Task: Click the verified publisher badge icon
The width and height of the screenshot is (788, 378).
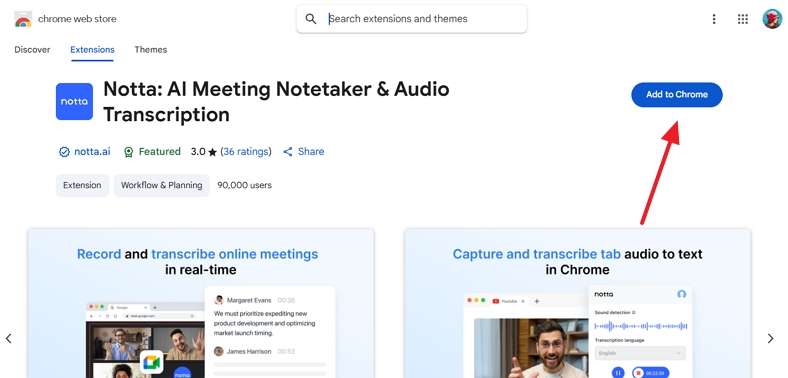Action: pyautogui.click(x=64, y=152)
